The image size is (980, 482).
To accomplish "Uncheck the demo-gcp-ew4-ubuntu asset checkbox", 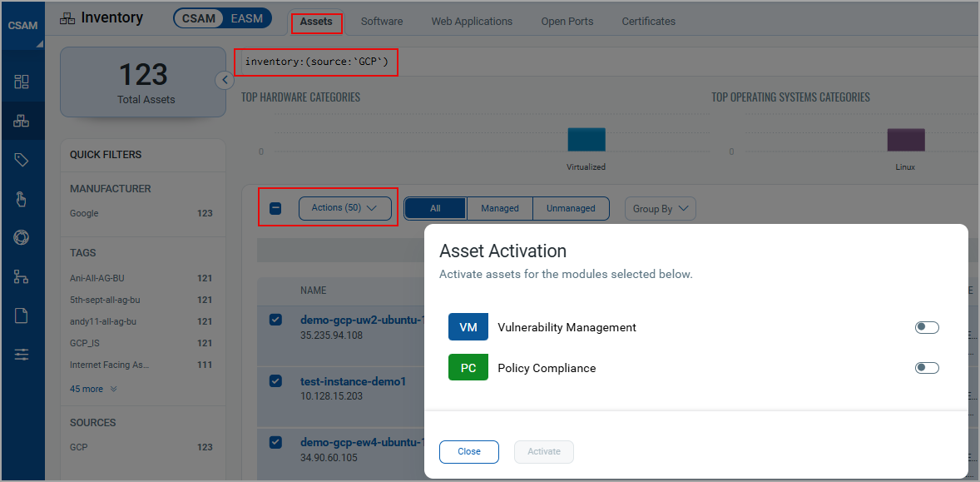I will 275,442.
